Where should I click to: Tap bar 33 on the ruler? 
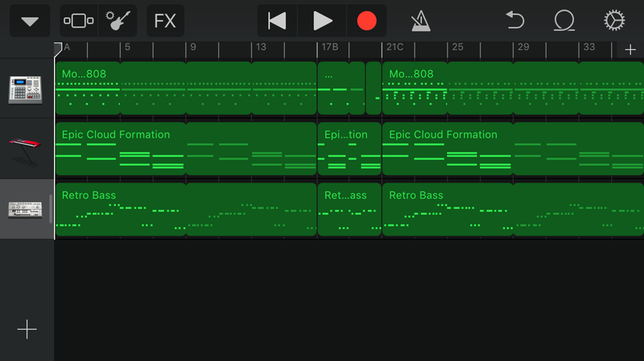tap(589, 47)
